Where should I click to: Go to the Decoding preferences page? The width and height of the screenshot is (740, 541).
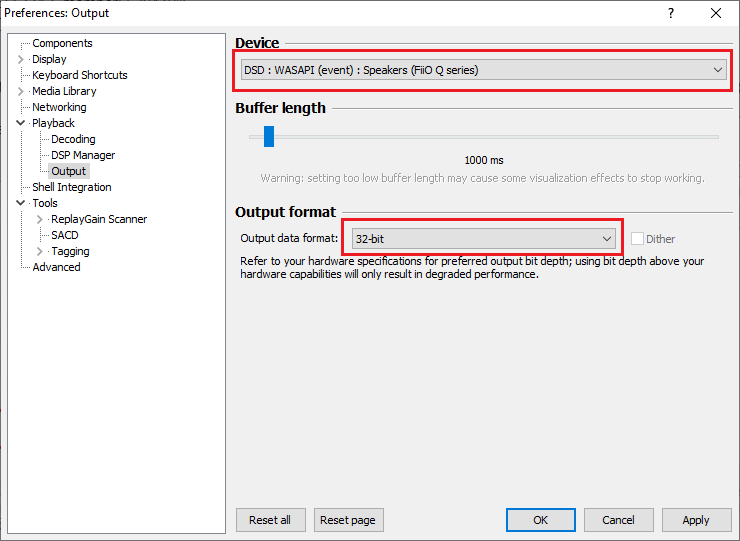pos(73,139)
